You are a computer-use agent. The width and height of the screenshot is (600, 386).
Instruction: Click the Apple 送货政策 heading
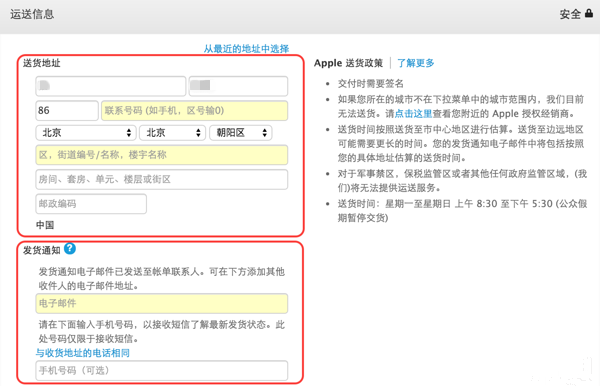pos(348,63)
